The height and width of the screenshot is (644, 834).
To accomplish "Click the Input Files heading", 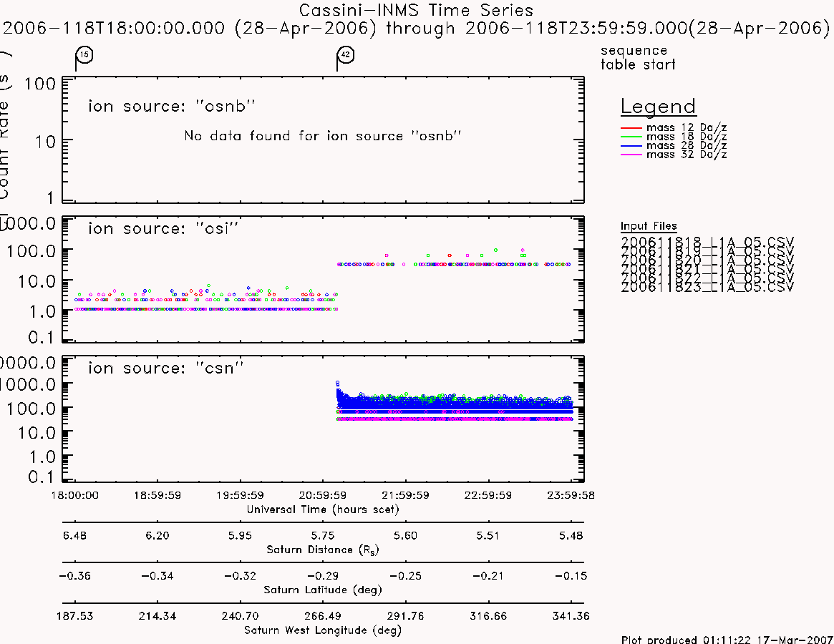I will click(649, 226).
